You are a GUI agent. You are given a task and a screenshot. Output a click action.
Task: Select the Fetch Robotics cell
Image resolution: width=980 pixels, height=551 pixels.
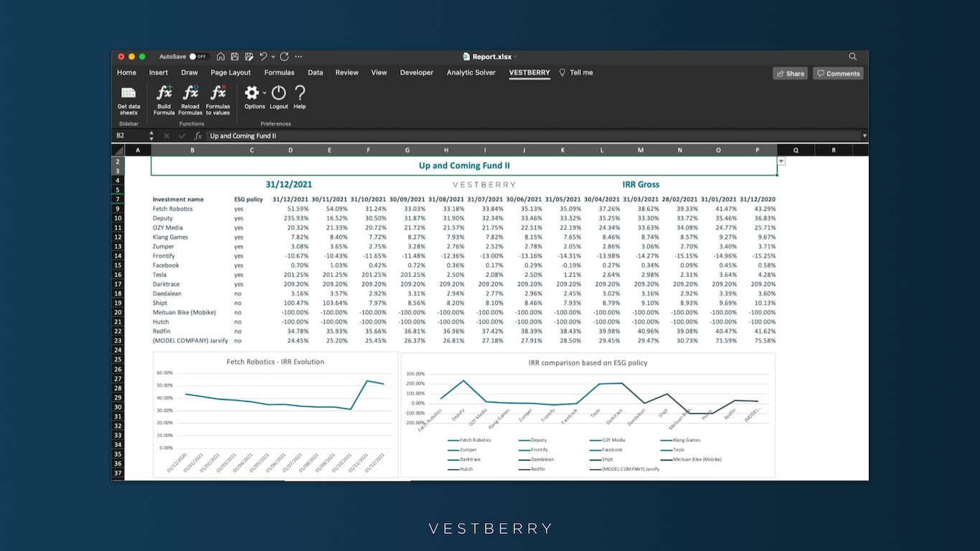(x=191, y=209)
